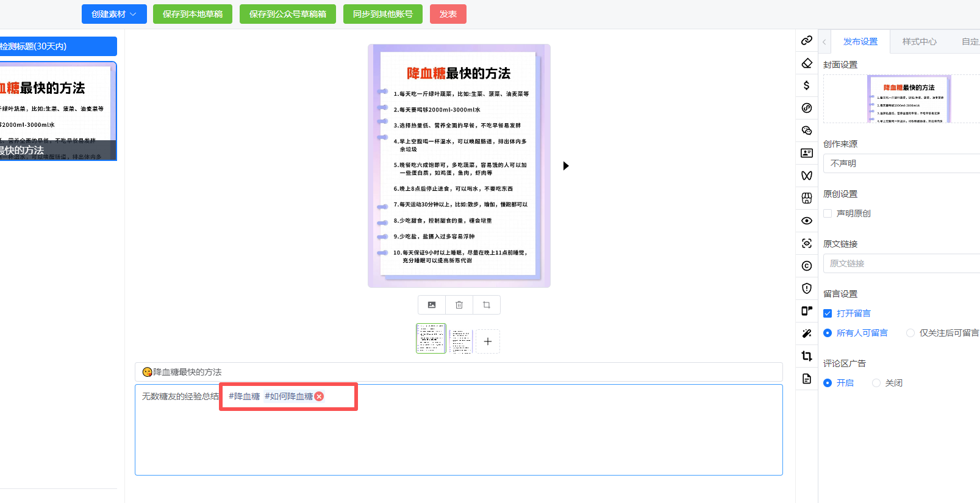
Task: Click the red 发表 button
Action: pyautogui.click(x=448, y=14)
